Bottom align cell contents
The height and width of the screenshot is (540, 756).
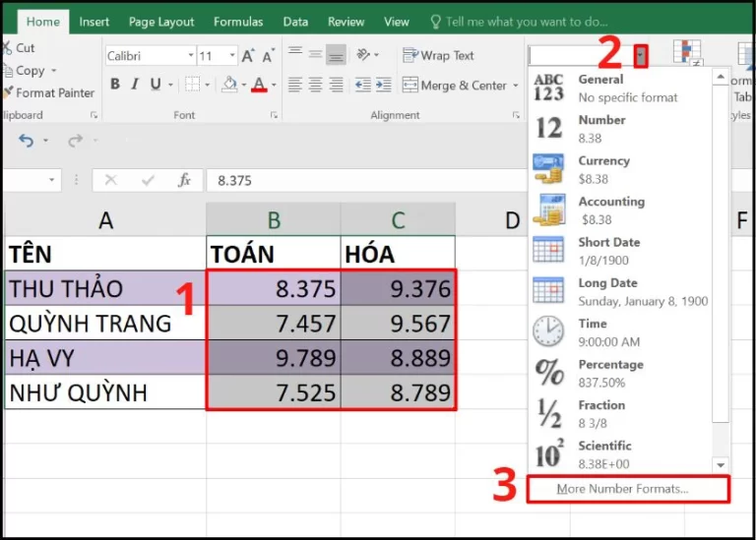(336, 55)
